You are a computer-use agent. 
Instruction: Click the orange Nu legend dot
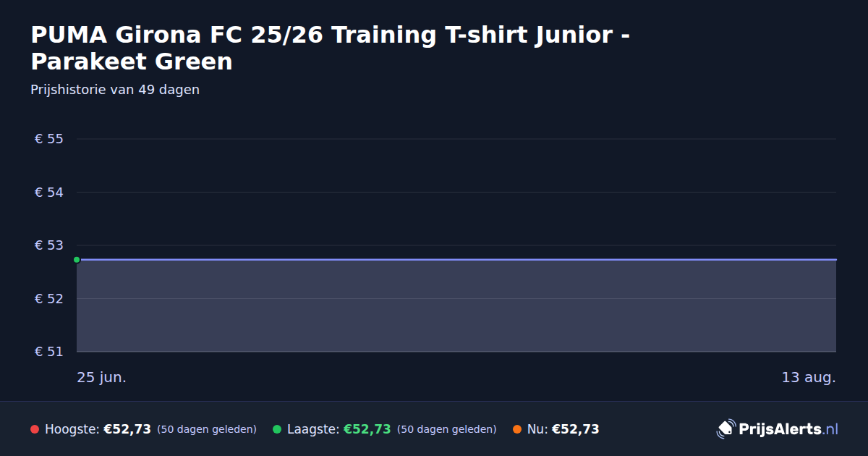coord(517,429)
